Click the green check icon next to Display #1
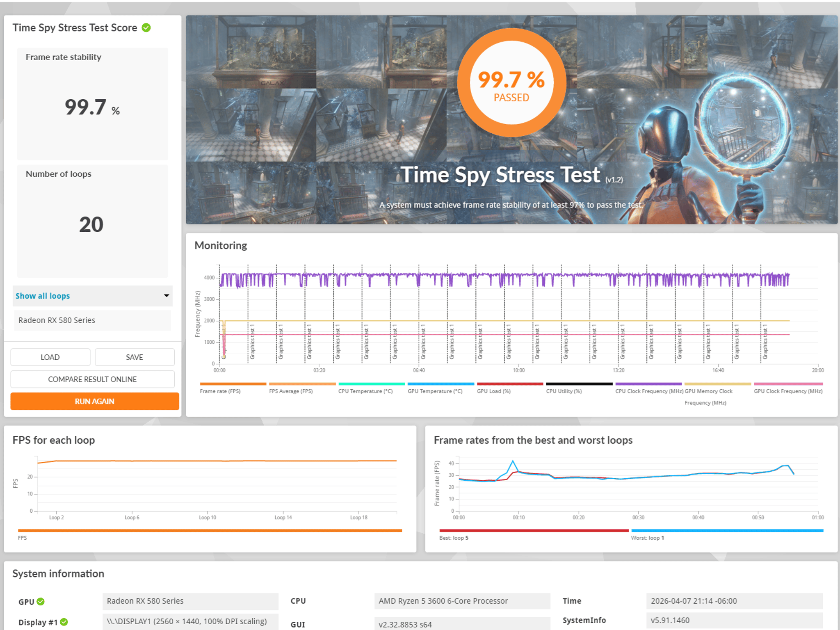The width and height of the screenshot is (840, 630). click(64, 622)
